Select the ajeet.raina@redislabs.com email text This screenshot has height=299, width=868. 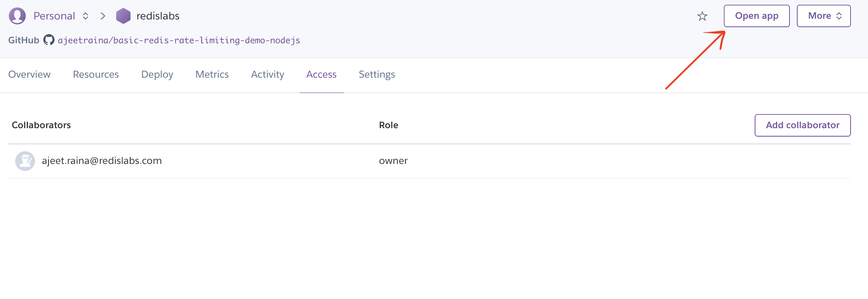(102, 161)
